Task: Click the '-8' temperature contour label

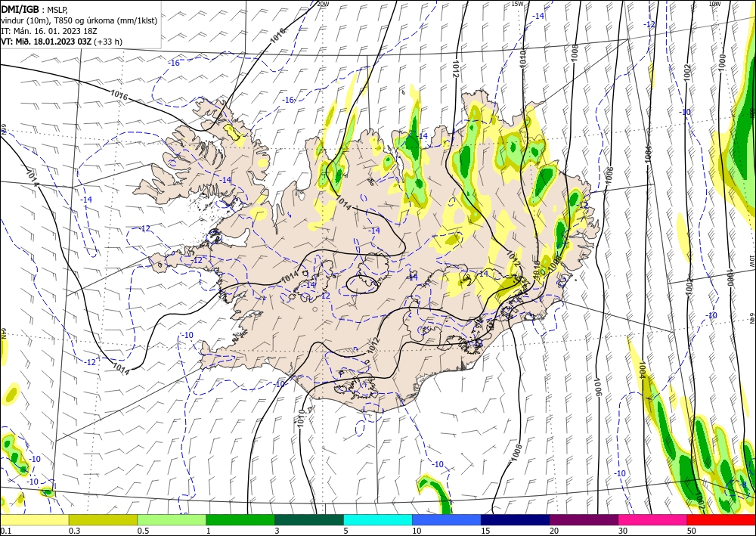Action: click(742, 484)
